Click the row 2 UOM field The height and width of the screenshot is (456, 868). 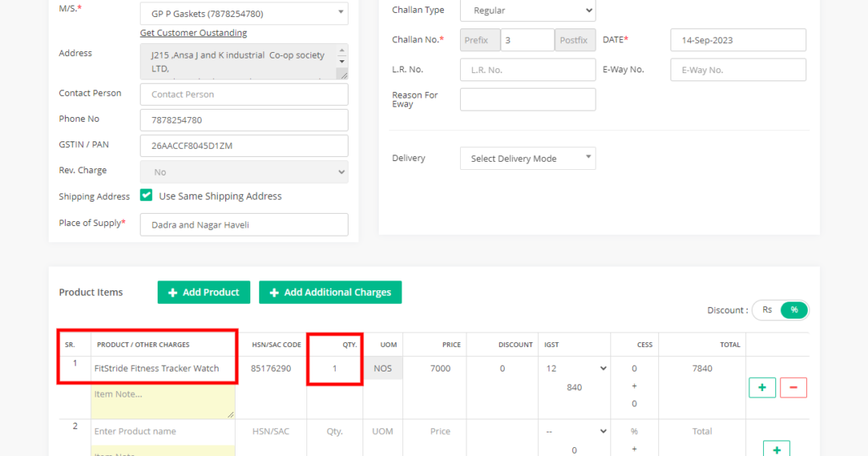coord(383,431)
